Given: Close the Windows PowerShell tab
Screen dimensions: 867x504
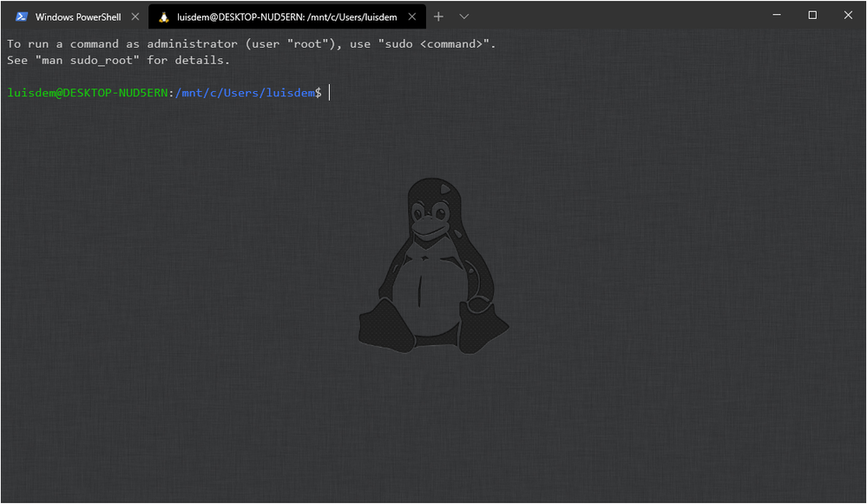Looking at the screenshot, I should (x=135, y=16).
